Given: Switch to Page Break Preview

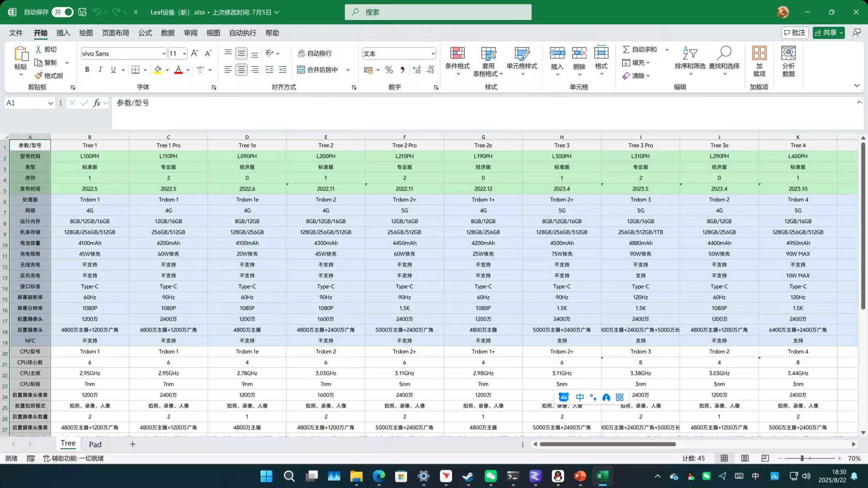Looking at the screenshot, I should (x=765, y=458).
